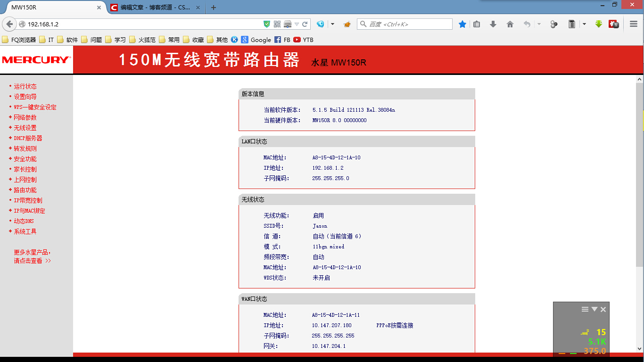Click the MERCURY logo

(36, 60)
